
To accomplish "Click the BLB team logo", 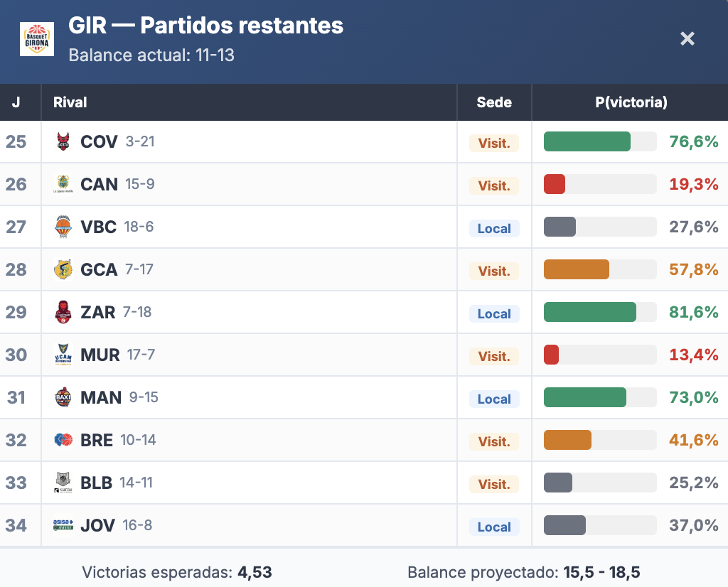I will (63, 483).
